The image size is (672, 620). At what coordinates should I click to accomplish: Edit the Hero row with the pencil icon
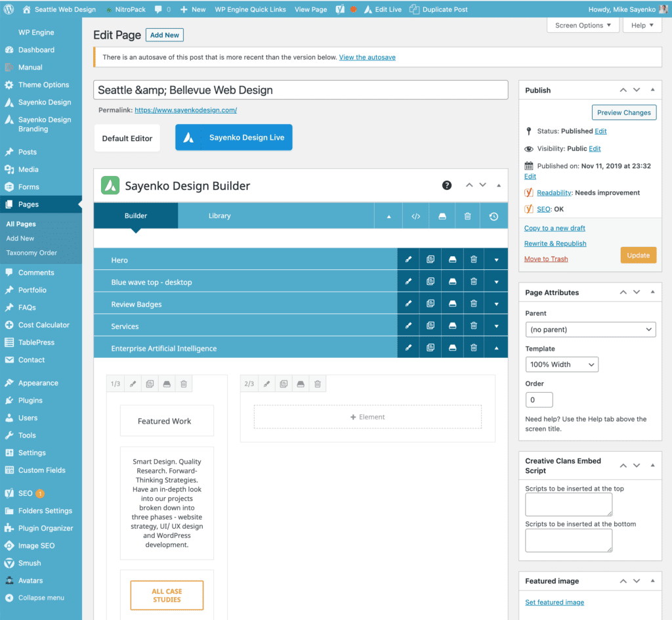tap(408, 259)
